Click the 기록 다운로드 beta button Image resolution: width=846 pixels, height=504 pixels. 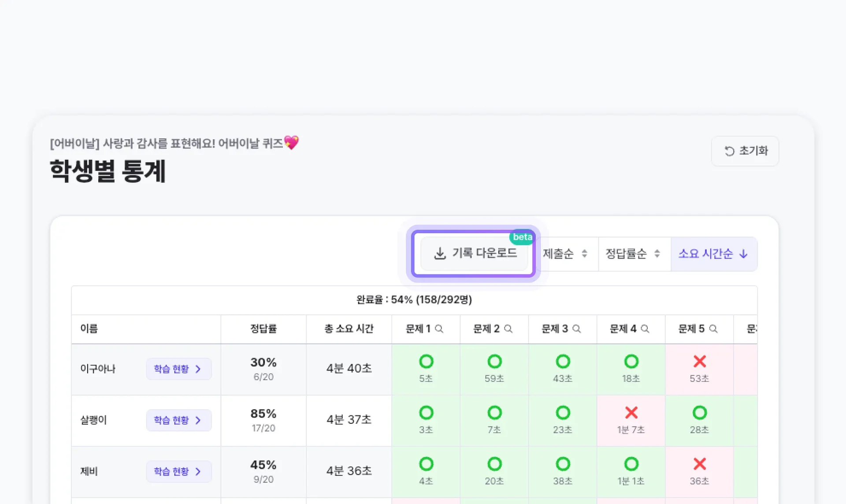[x=474, y=253]
